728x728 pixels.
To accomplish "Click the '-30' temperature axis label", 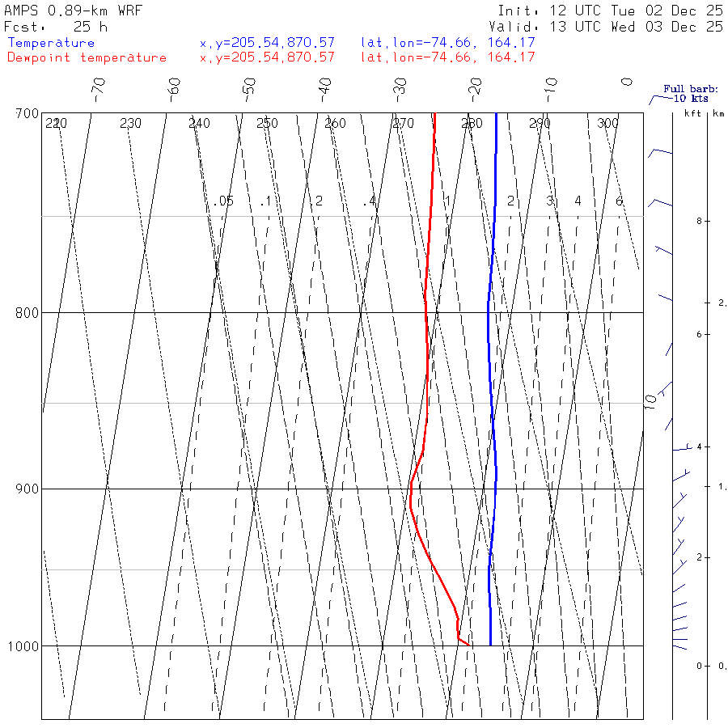I will (400, 90).
